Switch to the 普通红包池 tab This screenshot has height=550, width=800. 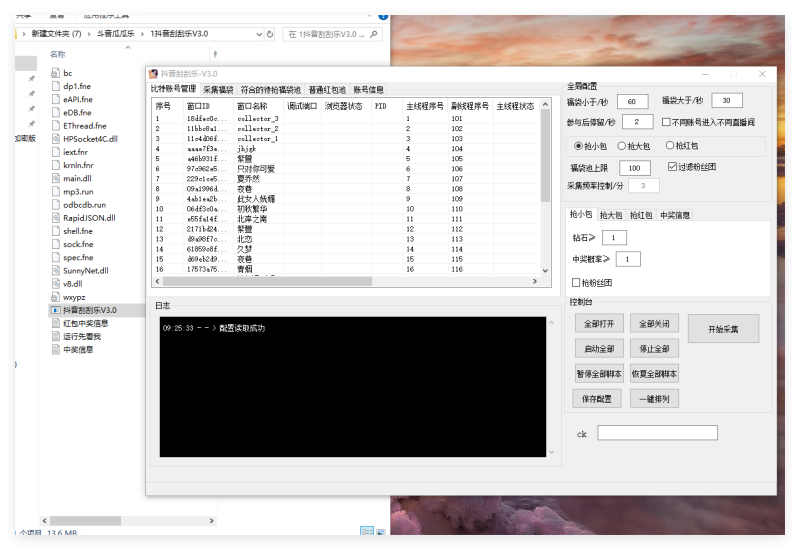point(327,90)
